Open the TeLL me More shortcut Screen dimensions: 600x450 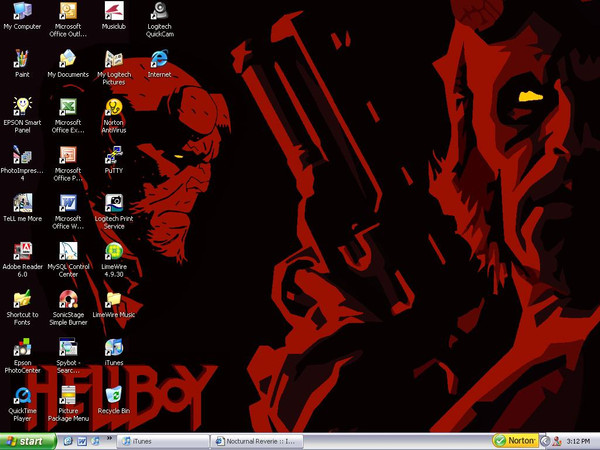click(x=22, y=208)
